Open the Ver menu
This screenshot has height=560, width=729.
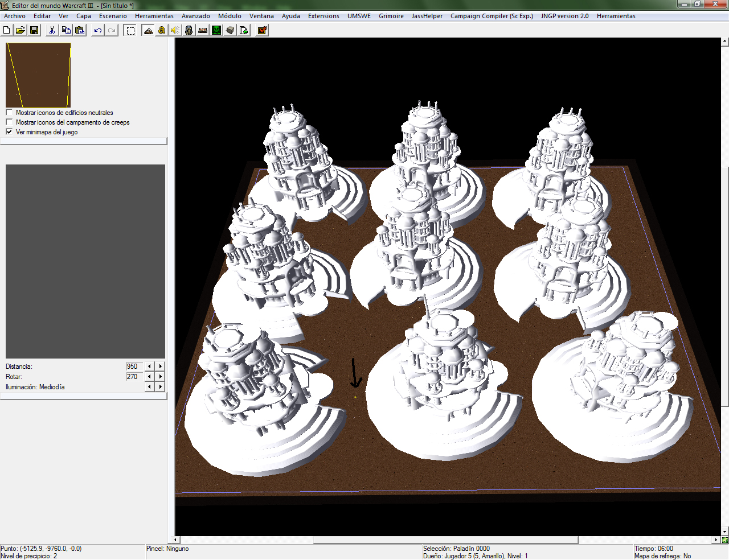[x=64, y=16]
